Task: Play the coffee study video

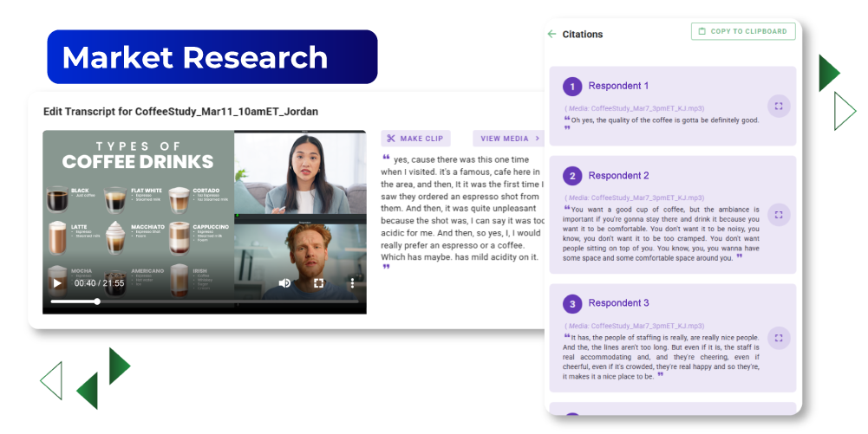Action: pyautogui.click(x=57, y=283)
